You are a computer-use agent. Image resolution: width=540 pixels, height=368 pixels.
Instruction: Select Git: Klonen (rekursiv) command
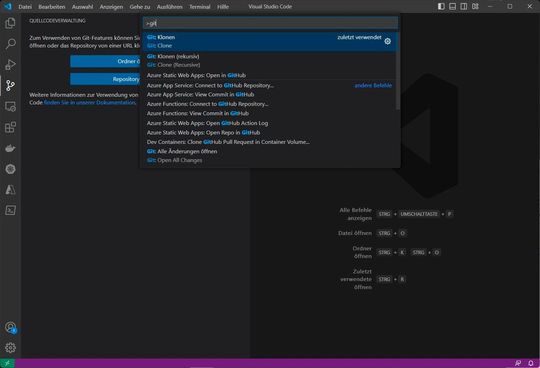pyautogui.click(x=269, y=61)
